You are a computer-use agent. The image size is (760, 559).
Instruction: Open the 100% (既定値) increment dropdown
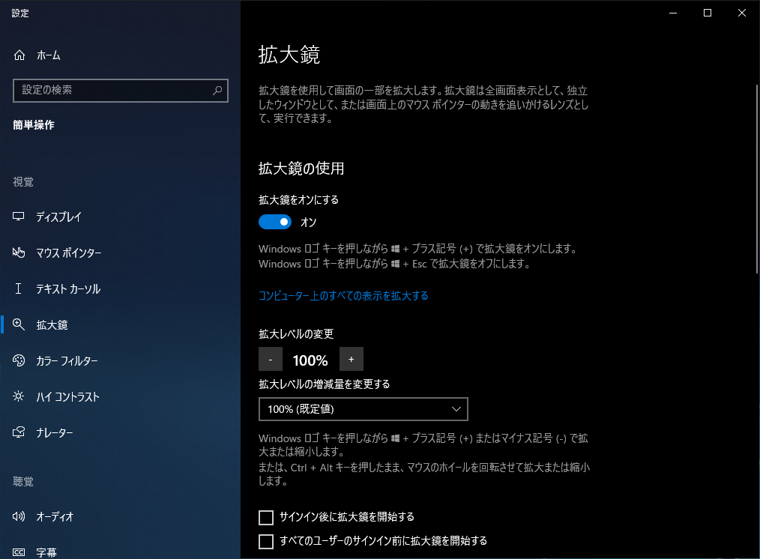pos(363,409)
